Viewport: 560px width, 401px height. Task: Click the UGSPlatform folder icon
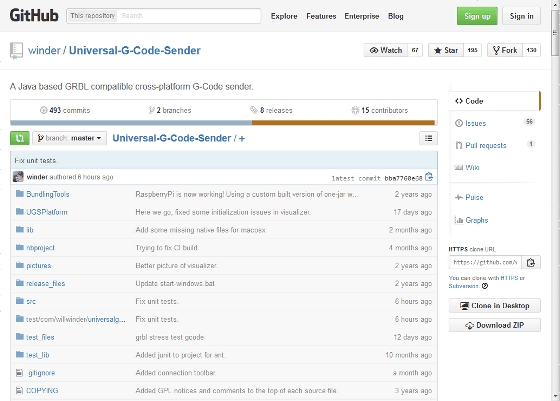[20, 212]
